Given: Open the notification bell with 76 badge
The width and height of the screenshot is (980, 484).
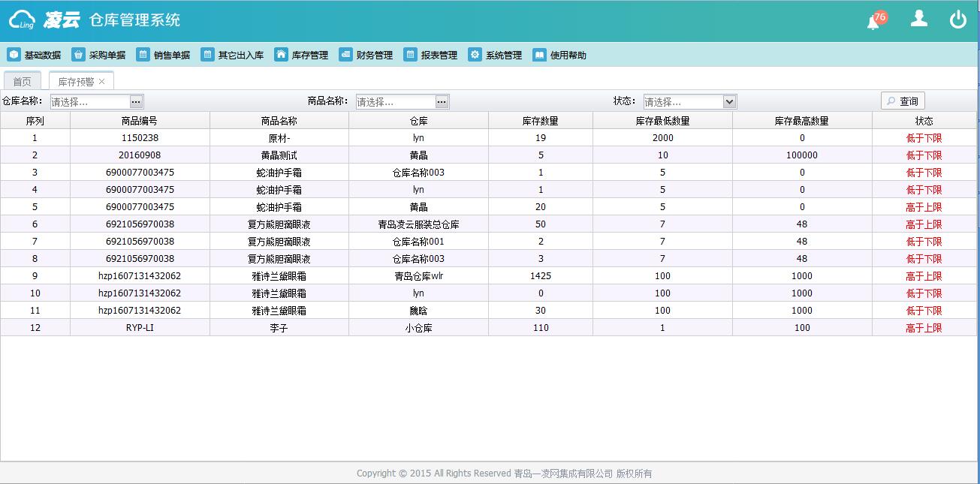Looking at the screenshot, I should tap(873, 22).
